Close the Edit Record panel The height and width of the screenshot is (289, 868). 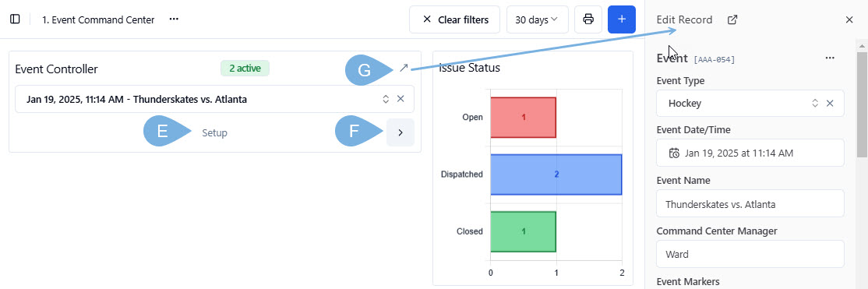pos(849,20)
